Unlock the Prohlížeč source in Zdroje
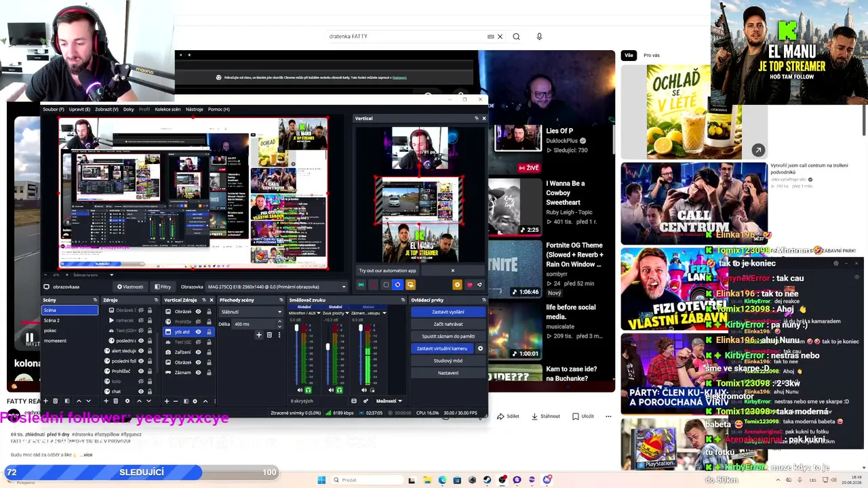Screen dimensions: 868x488 tap(150, 371)
